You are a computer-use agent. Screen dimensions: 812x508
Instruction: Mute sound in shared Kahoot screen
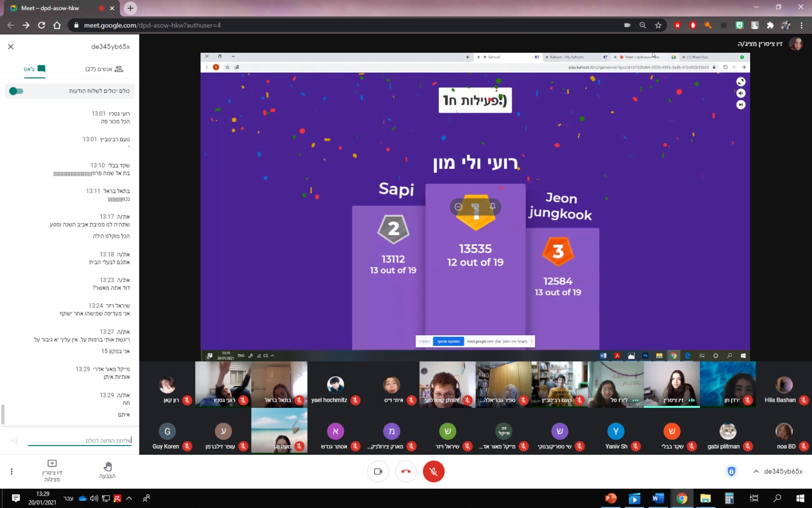coord(741,93)
